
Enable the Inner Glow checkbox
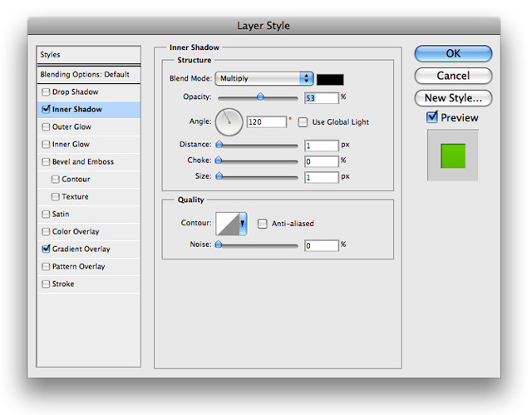point(46,144)
